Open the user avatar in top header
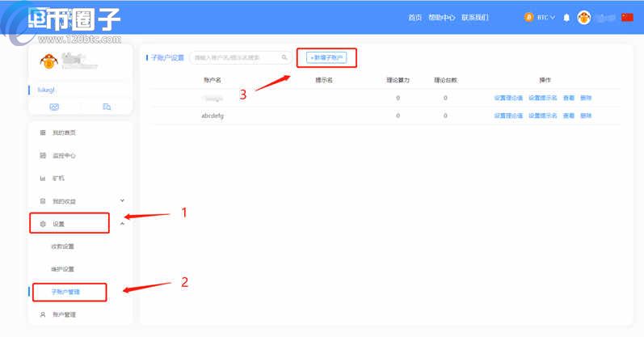This screenshot has height=337, width=644. point(584,18)
